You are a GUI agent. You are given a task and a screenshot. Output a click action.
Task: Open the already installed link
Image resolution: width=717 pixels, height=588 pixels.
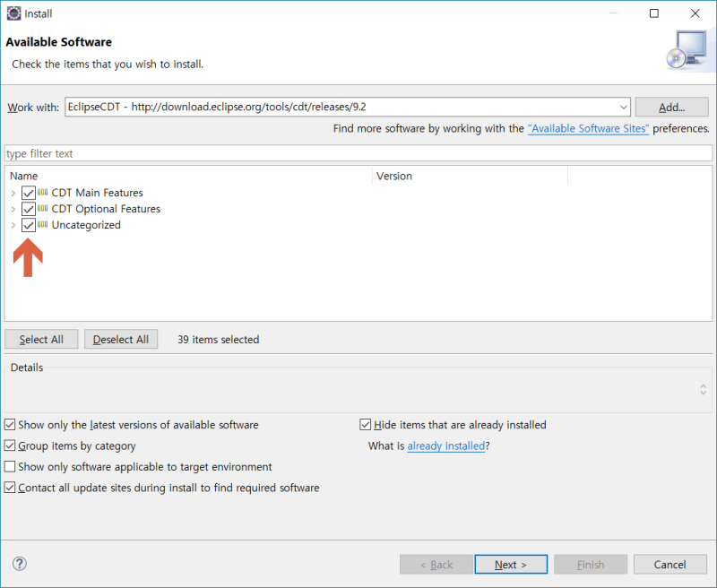[x=445, y=445]
